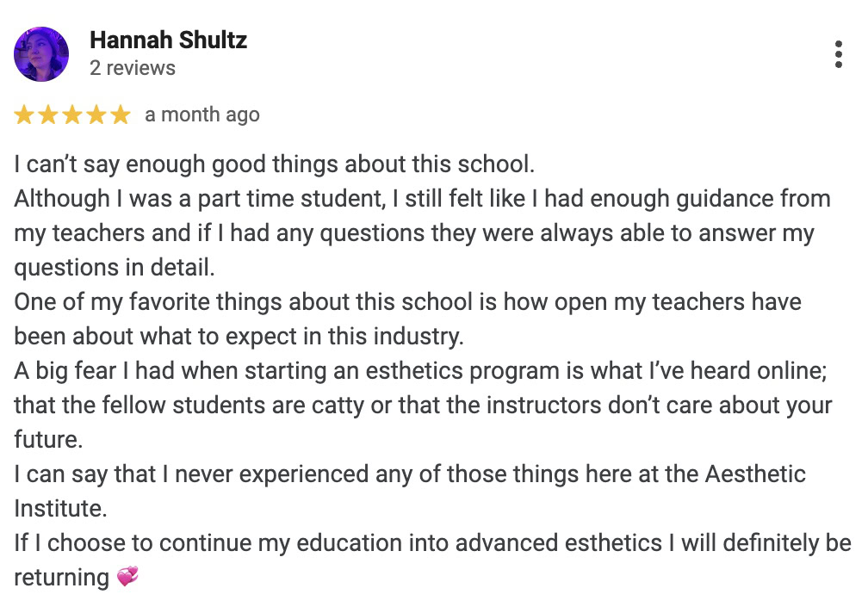This screenshot has height=613, width=868.
Task: Click the line starting 'If I choose to continue'
Action: [x=432, y=542]
